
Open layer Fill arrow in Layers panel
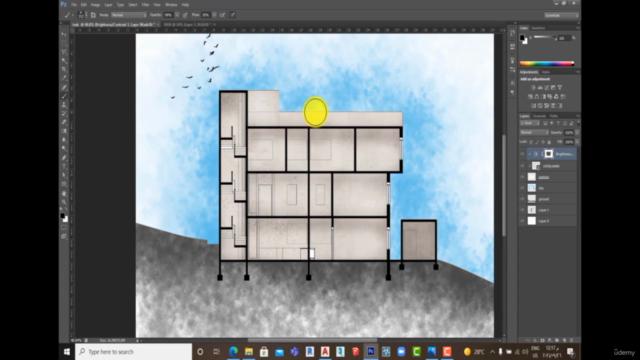tap(577, 142)
